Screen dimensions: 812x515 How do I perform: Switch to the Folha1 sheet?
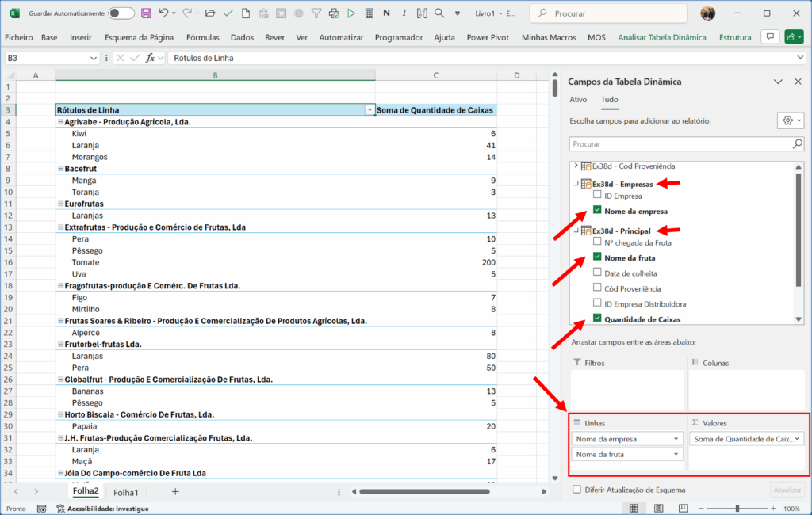[x=125, y=492]
